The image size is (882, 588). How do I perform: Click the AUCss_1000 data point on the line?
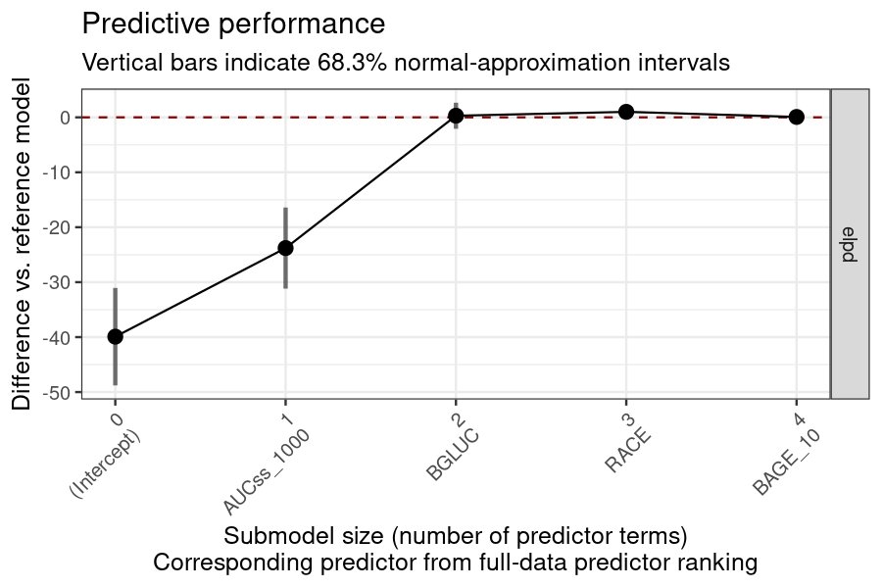point(285,248)
